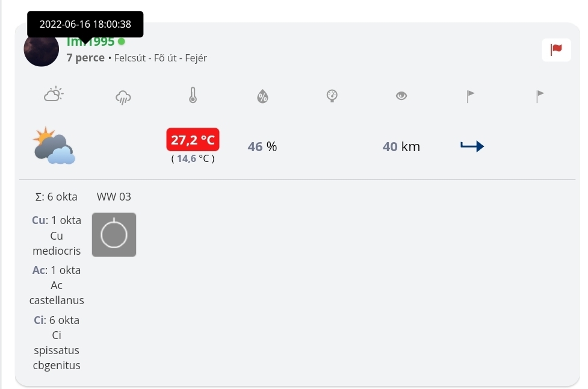This screenshot has width=588, height=389.
Task: Click the red report flag button
Action: coord(556,49)
